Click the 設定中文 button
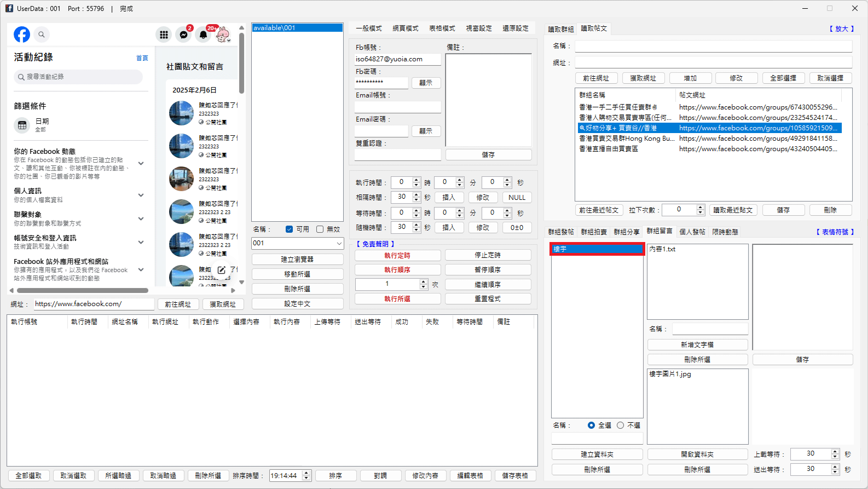This screenshot has height=489, width=868. pyautogui.click(x=298, y=303)
